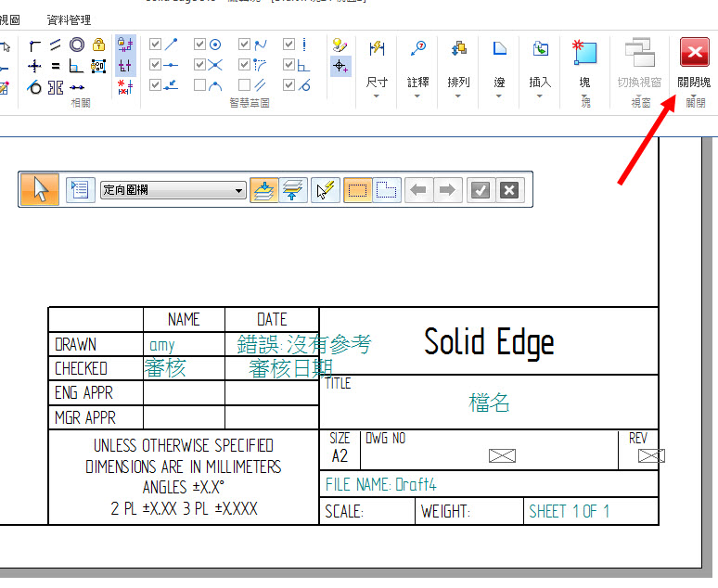Uncheck the intersection point X checkbox

coord(200,65)
